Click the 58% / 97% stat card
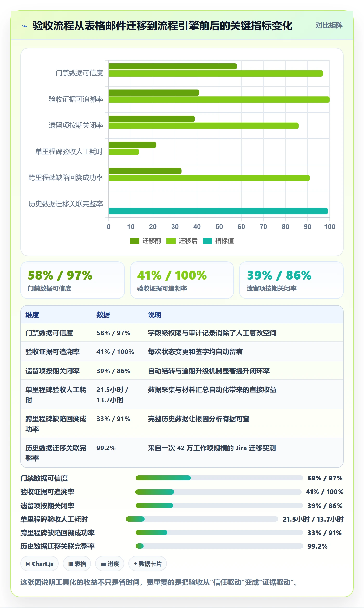Image resolution: width=364 pixels, height=608 pixels. coord(73,280)
